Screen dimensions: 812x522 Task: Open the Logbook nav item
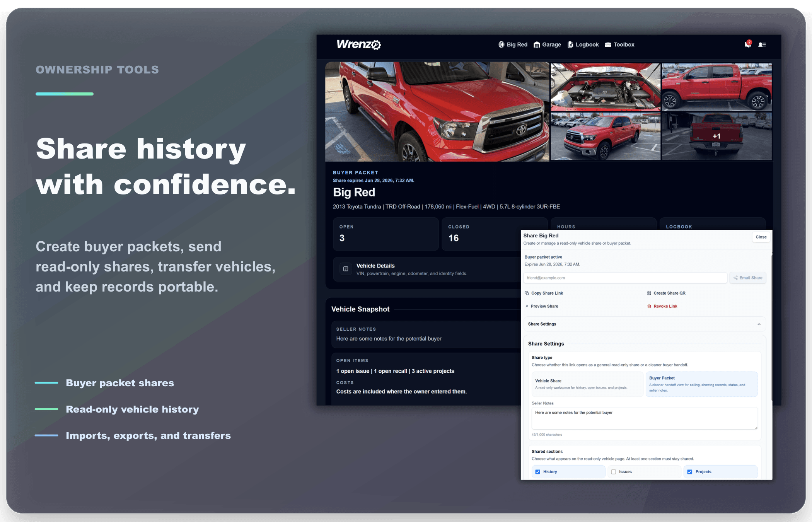583,44
